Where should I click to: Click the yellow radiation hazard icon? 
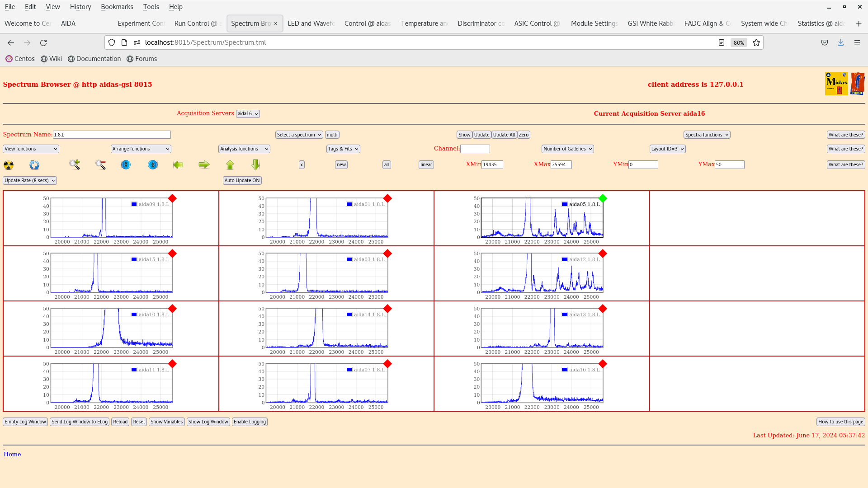(x=9, y=165)
